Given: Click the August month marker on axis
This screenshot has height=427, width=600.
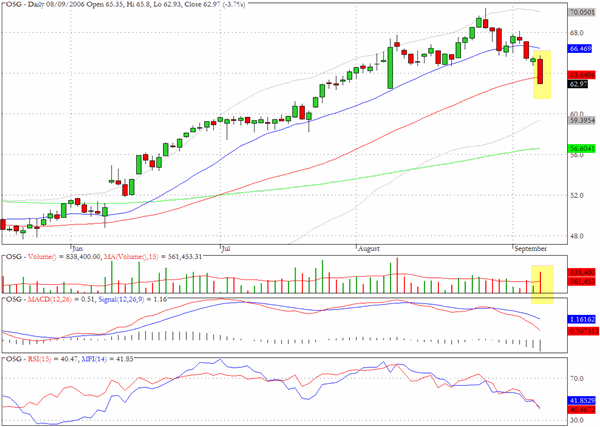Looking at the screenshot, I should tap(368, 249).
